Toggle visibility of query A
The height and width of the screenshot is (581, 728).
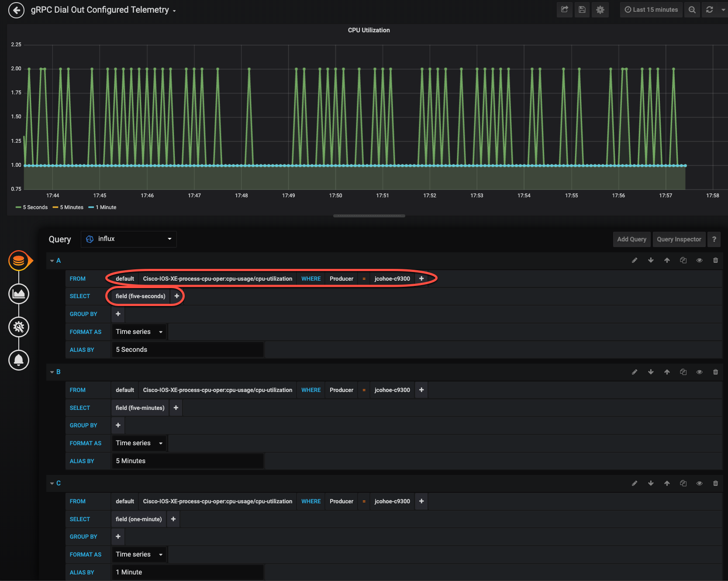pos(699,261)
